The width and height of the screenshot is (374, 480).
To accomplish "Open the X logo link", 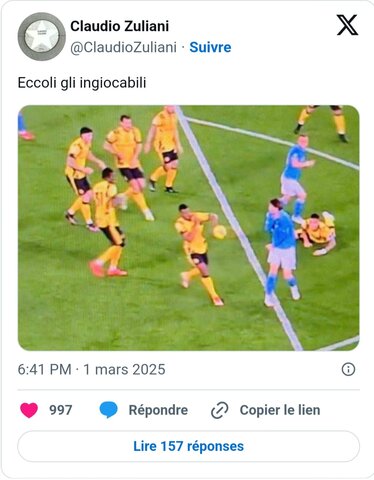I will [x=347, y=25].
